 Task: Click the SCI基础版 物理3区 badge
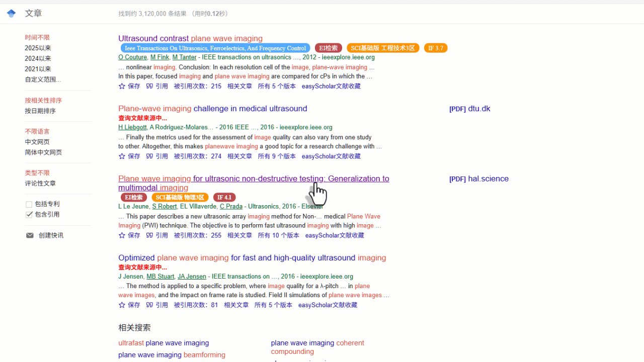click(x=180, y=198)
